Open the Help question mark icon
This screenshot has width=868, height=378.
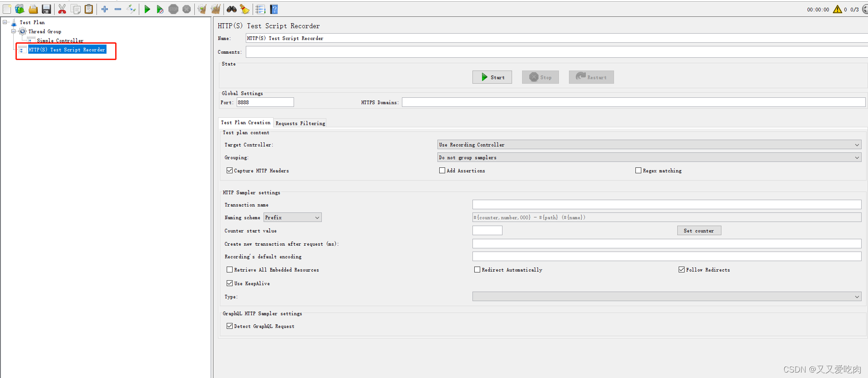[274, 9]
